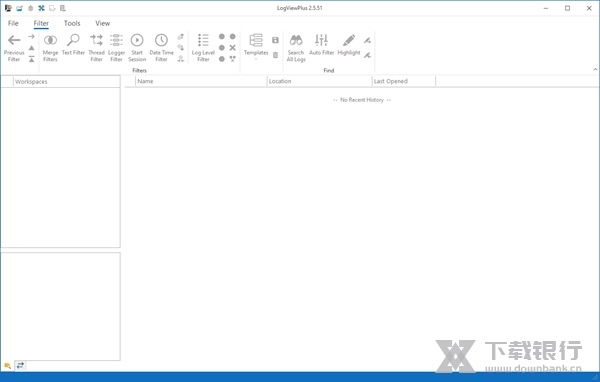Click the open folder icon in title bar
The height and width of the screenshot is (382, 600).
tap(19, 8)
